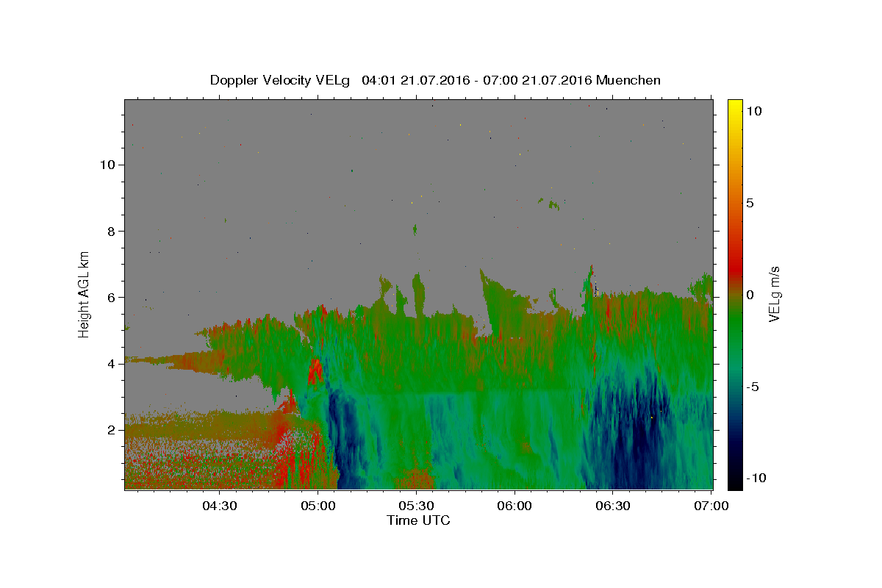Click the 05:30 time tick label
Image resolution: width=882 pixels, height=588 pixels.
click(416, 506)
